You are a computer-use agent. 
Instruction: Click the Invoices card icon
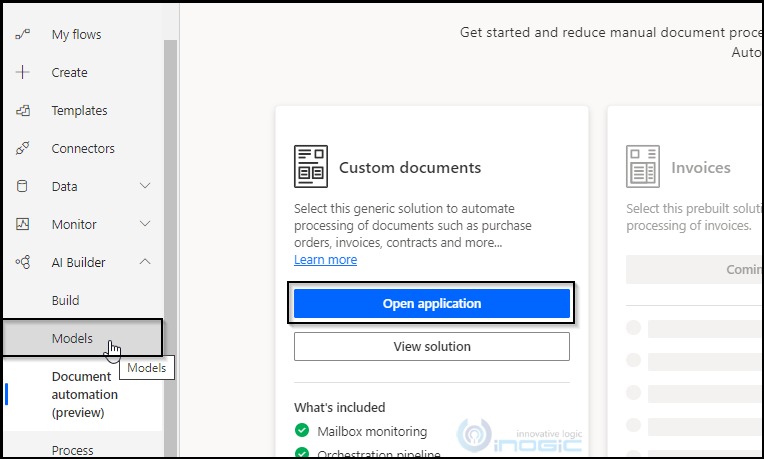pyautogui.click(x=642, y=166)
